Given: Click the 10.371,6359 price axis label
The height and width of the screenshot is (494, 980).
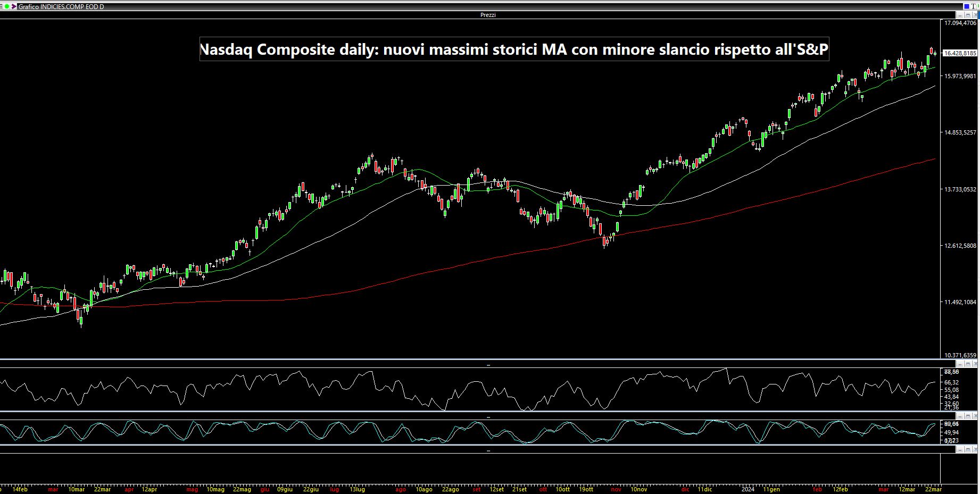Looking at the screenshot, I should point(960,355).
